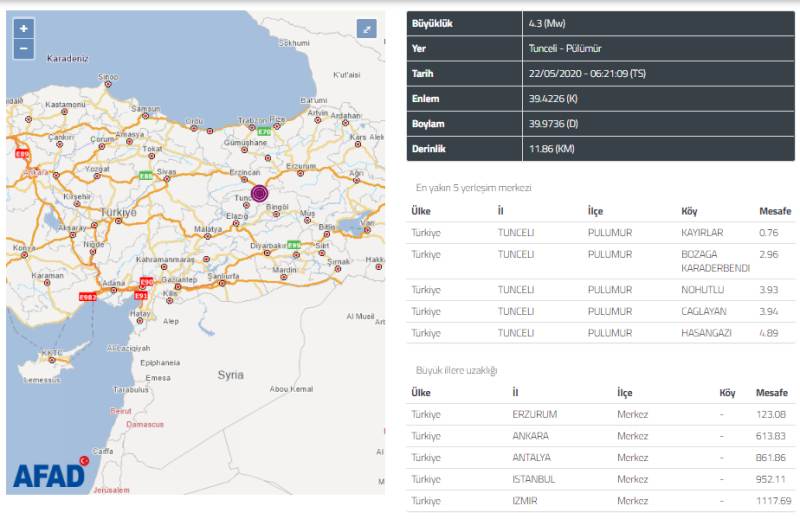The image size is (800, 519).
Task: Click Mesafe header in nearest settlements table
Action: (773, 211)
